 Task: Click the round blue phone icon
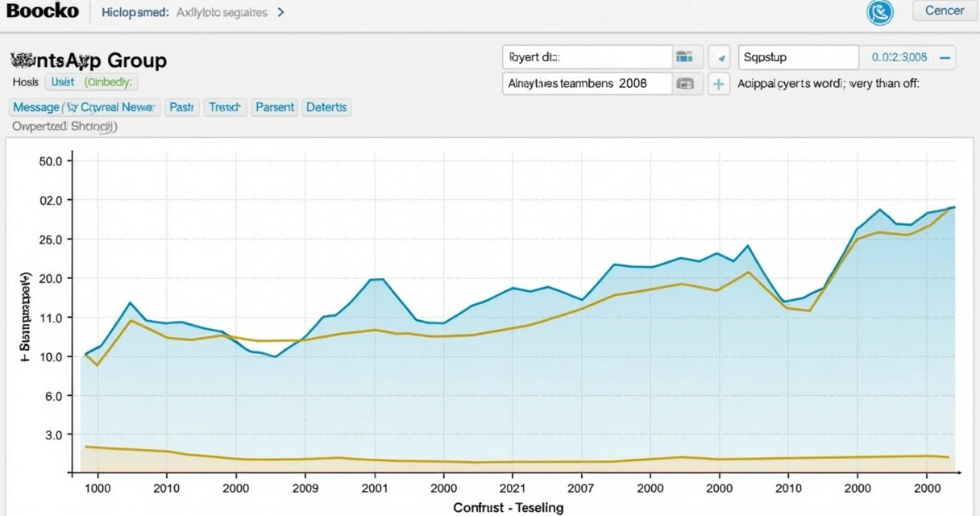(x=880, y=12)
